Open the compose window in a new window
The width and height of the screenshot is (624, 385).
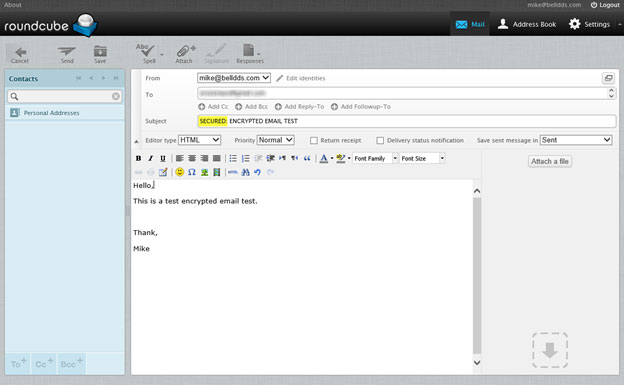[x=608, y=78]
